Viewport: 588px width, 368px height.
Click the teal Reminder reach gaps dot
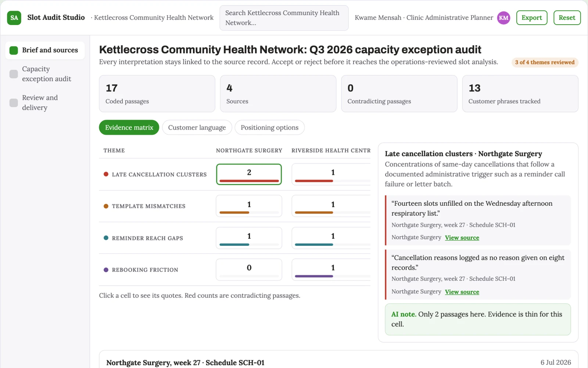[106, 238]
